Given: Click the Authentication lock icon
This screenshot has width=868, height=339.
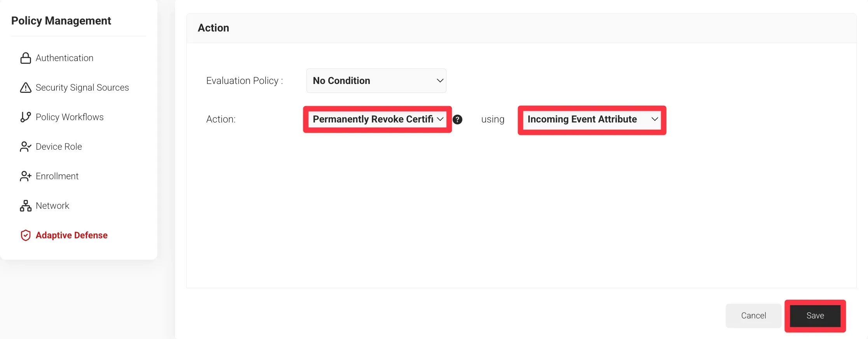Looking at the screenshot, I should pyautogui.click(x=26, y=58).
